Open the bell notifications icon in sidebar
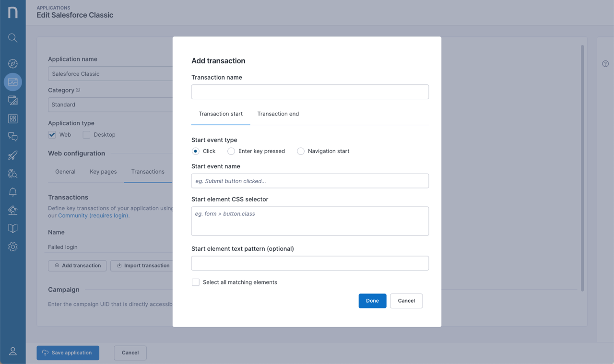Screen dimensions: 614x364 pyautogui.click(x=12, y=192)
